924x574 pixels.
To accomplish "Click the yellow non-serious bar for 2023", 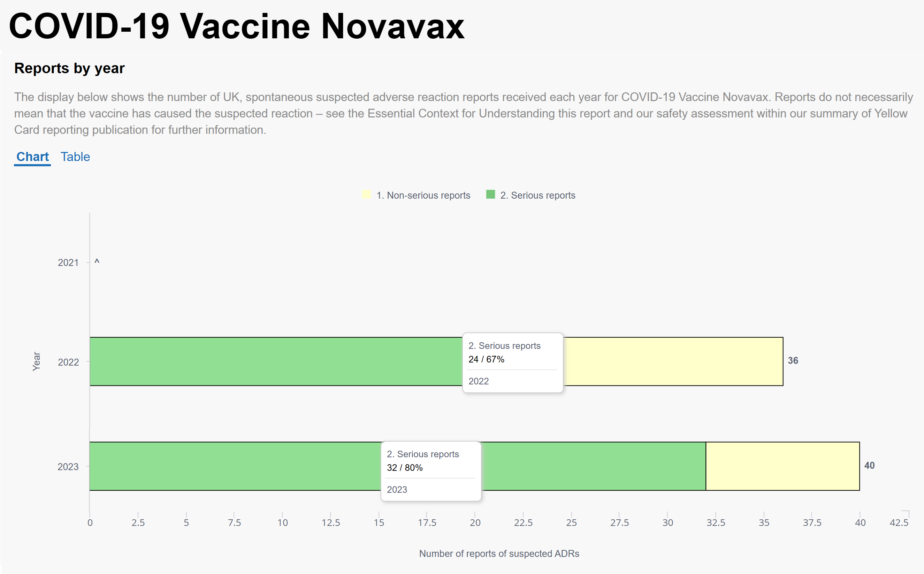I will [783, 466].
